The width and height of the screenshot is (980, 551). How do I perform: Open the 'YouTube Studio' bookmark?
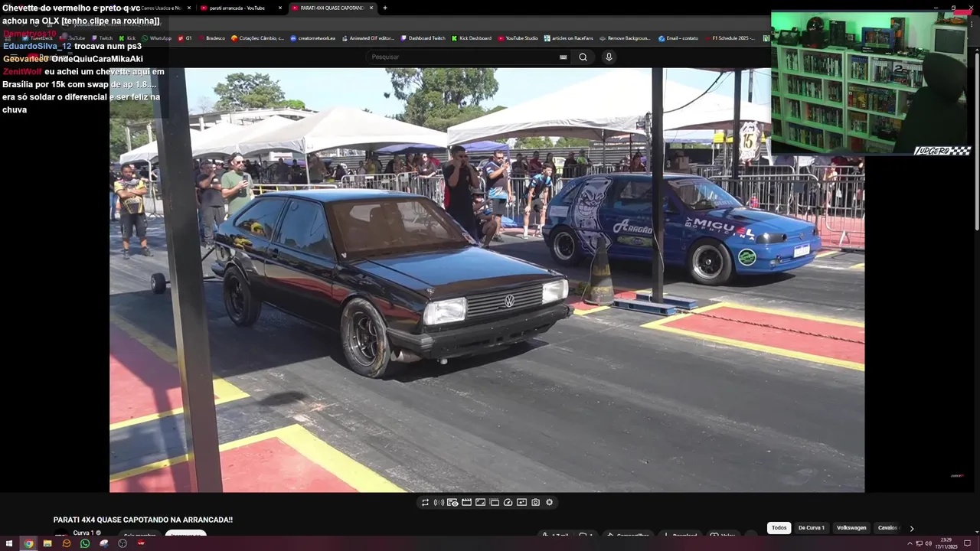(518, 38)
